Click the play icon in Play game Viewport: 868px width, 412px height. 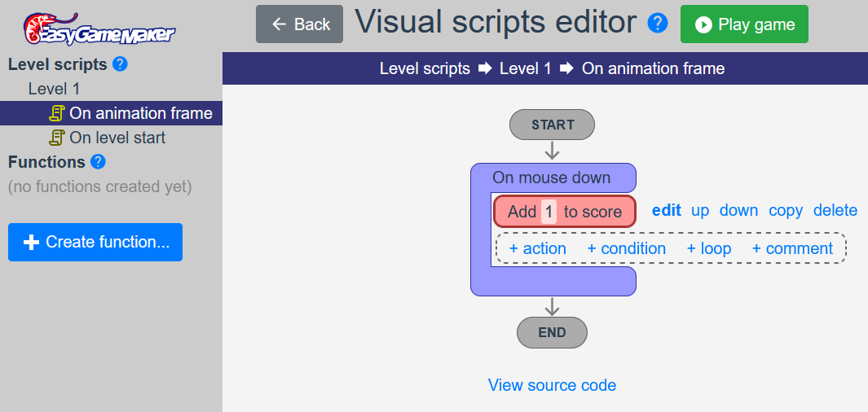click(703, 24)
